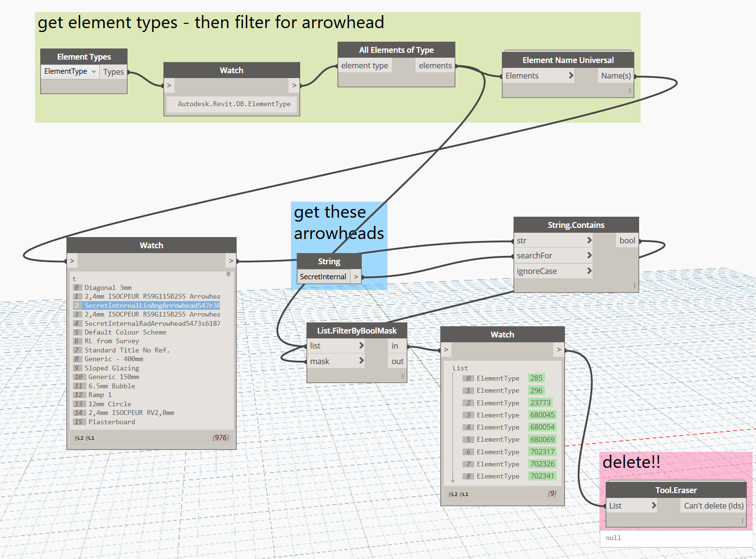The height and width of the screenshot is (559, 756).
Task: Click element ID 680069
Action: (542, 439)
